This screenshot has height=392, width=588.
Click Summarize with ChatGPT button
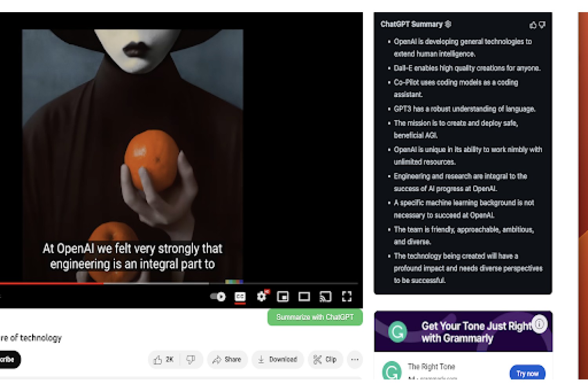(315, 317)
